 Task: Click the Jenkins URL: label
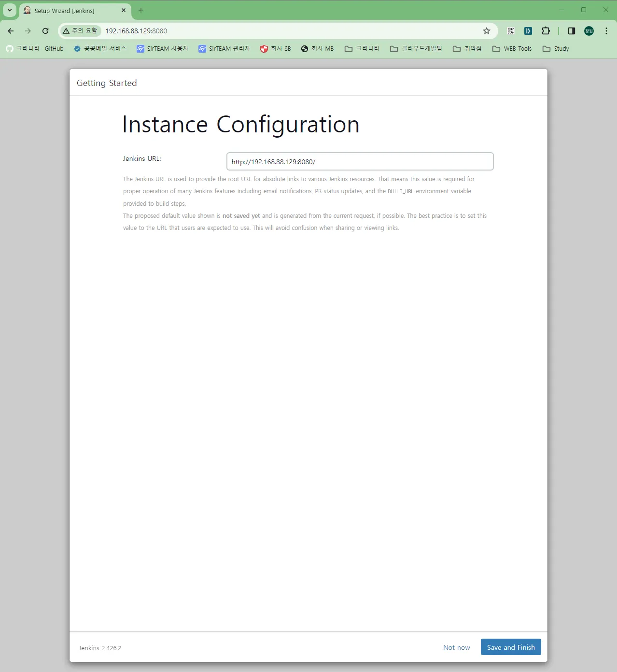point(142,158)
